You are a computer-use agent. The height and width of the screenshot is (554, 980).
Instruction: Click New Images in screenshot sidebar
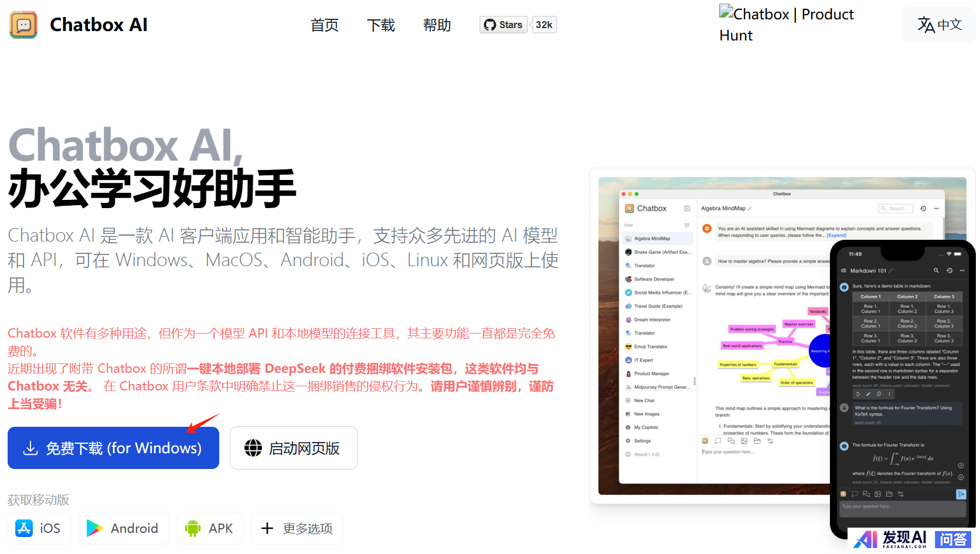(658, 414)
